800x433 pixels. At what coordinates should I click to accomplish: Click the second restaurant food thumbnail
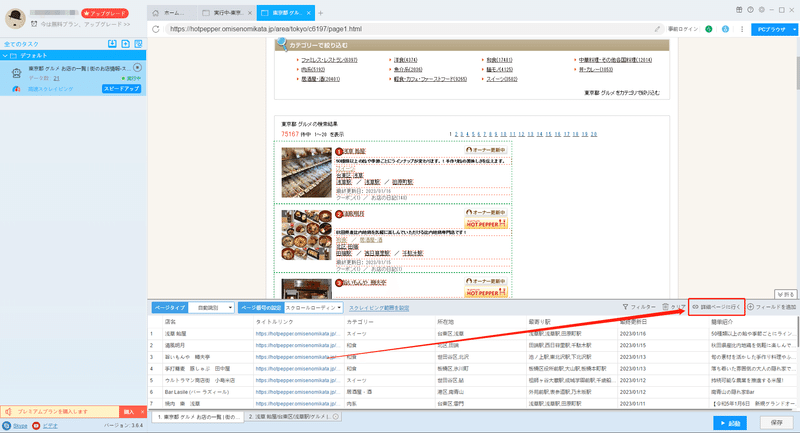pos(307,235)
